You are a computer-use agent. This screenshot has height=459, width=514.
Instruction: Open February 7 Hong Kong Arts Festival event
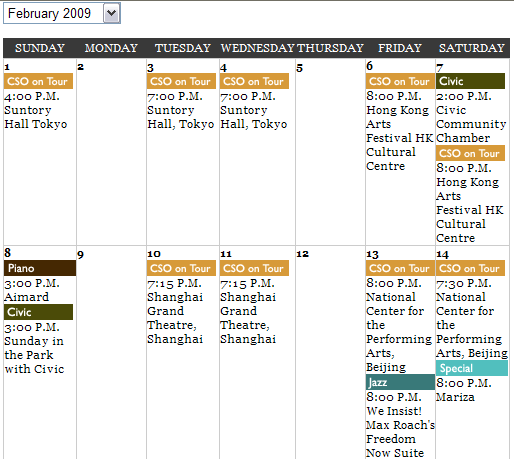pos(470,203)
